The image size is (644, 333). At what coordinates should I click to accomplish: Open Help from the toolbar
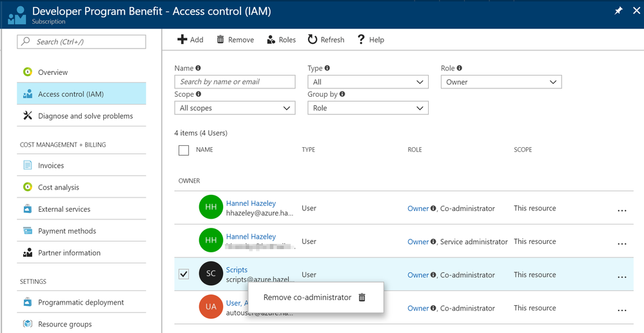[371, 39]
